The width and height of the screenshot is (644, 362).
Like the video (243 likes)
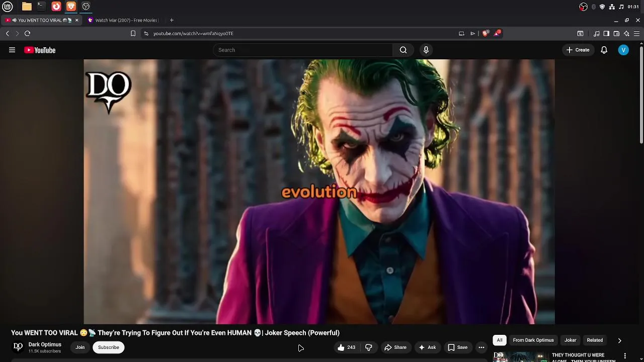pos(346,347)
